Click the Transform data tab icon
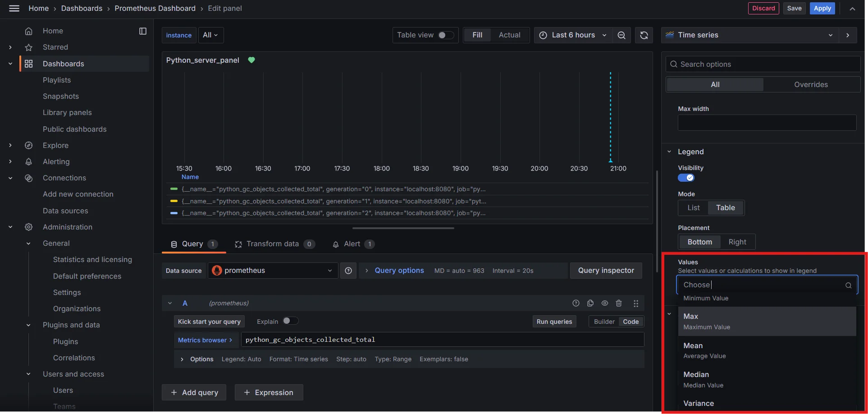Viewport: 868px width, 414px height. pos(238,244)
